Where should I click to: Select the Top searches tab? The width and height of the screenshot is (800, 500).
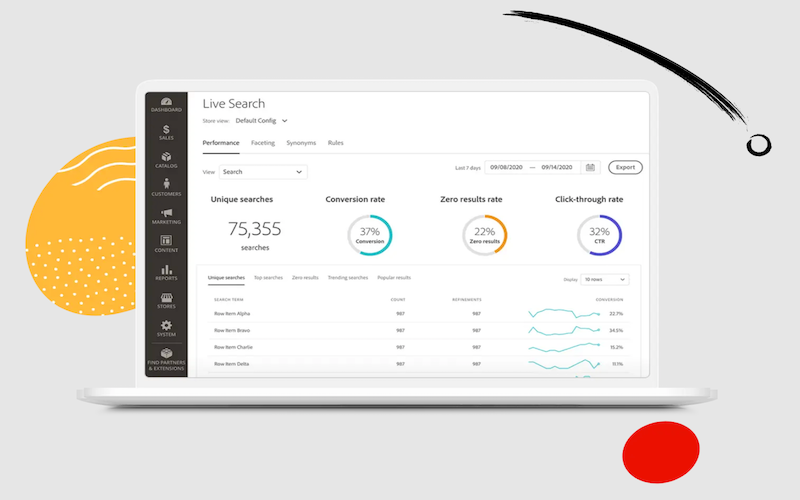pyautogui.click(x=268, y=278)
